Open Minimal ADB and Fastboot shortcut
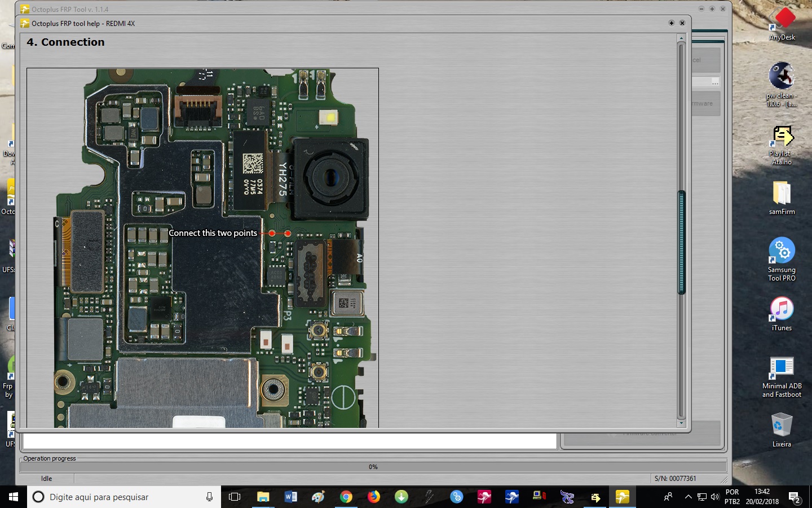Screen dimensions: 812x508 (782, 377)
